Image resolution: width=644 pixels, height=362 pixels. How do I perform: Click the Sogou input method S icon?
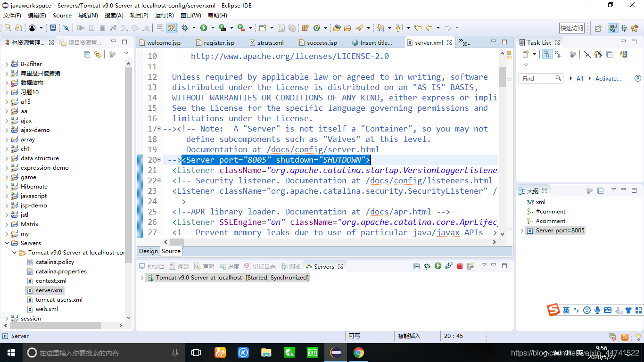(553, 310)
